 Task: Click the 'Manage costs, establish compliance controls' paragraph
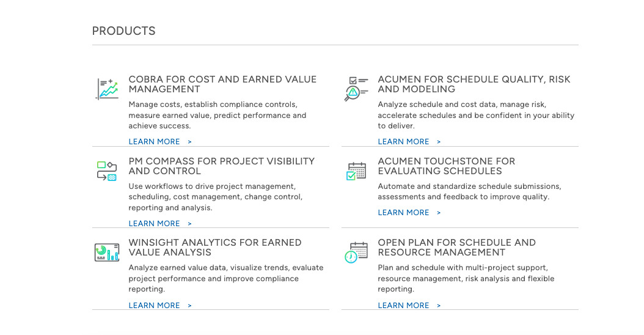click(218, 115)
